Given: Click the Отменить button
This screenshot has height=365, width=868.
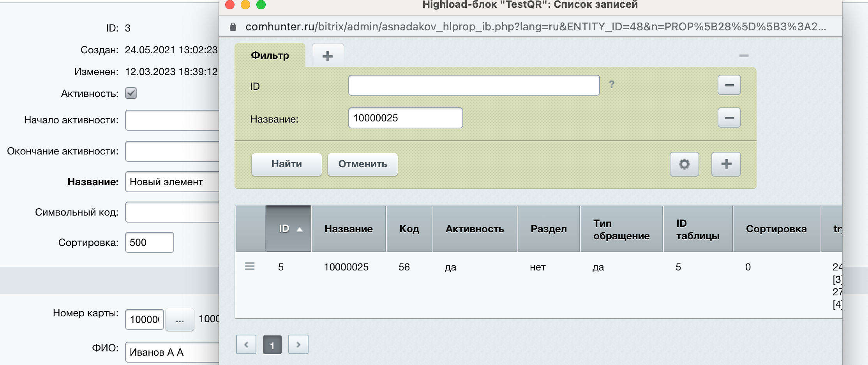Looking at the screenshot, I should (363, 164).
